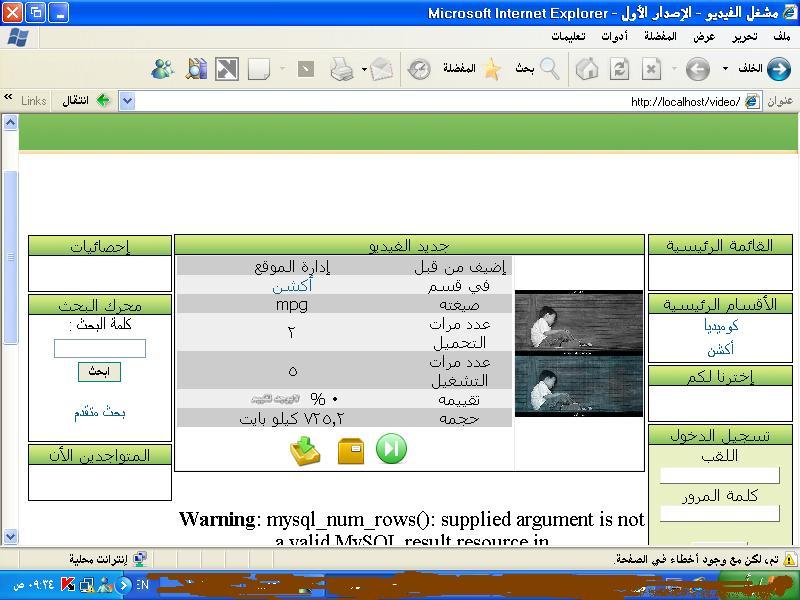Image resolution: width=800 pixels, height=600 pixels.
Task: Open the History clock icon in the toolbar
Action: coord(419,68)
